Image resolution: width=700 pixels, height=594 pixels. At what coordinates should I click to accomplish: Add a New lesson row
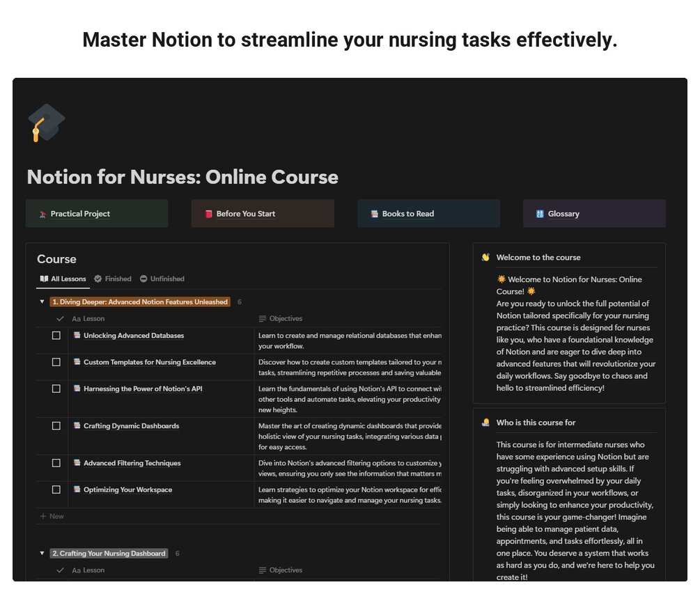[x=52, y=516]
